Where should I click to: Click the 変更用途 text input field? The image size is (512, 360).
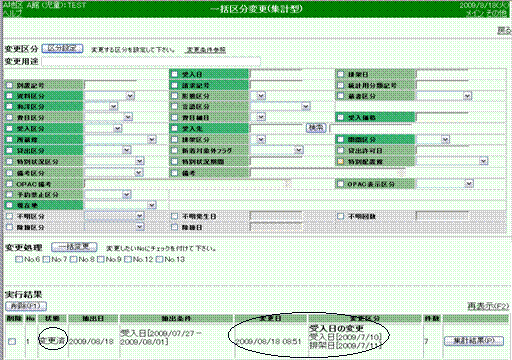(151, 61)
